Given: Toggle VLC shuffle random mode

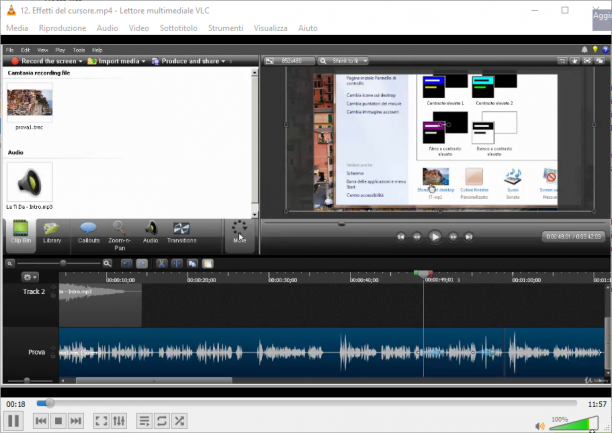Looking at the screenshot, I should pyautogui.click(x=179, y=421).
